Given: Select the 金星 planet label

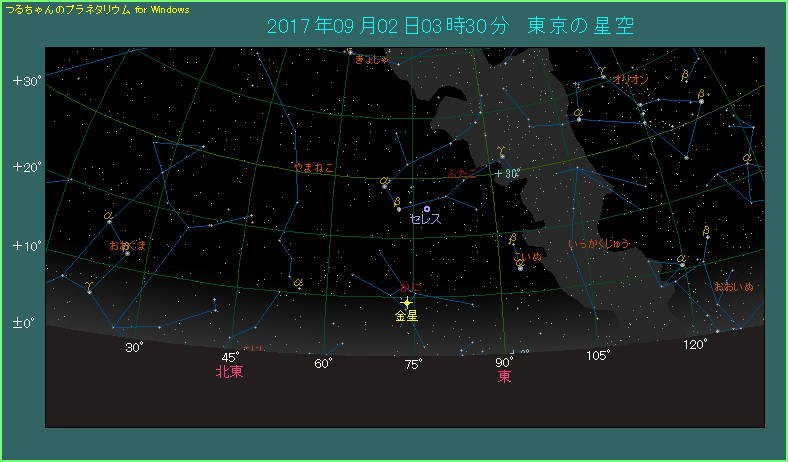Looking at the screenshot, I should click(406, 316).
